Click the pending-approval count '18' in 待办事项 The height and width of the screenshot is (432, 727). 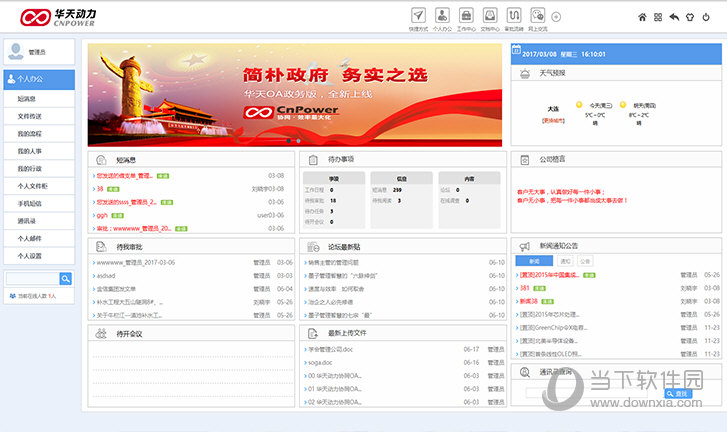333,201
